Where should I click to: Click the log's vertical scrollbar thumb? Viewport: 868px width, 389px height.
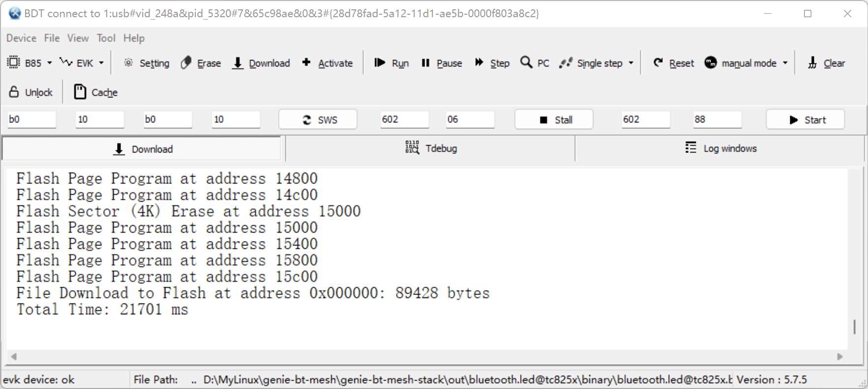[855, 327]
